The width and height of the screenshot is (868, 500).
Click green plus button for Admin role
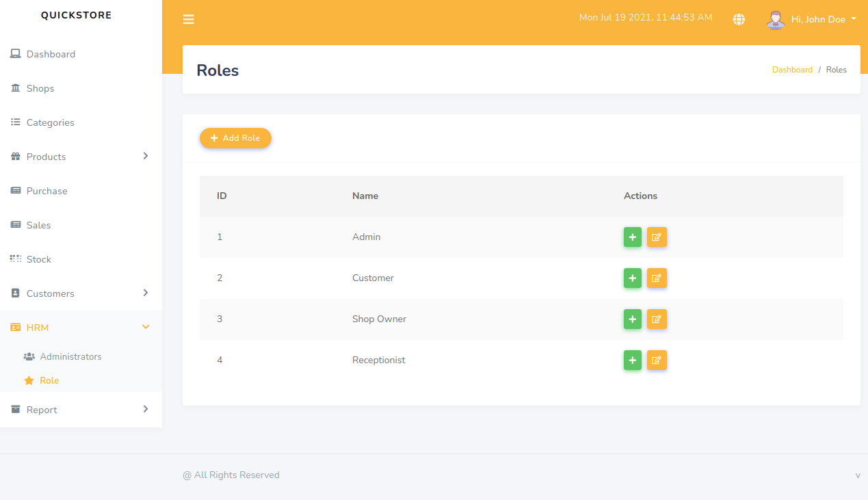pos(633,237)
